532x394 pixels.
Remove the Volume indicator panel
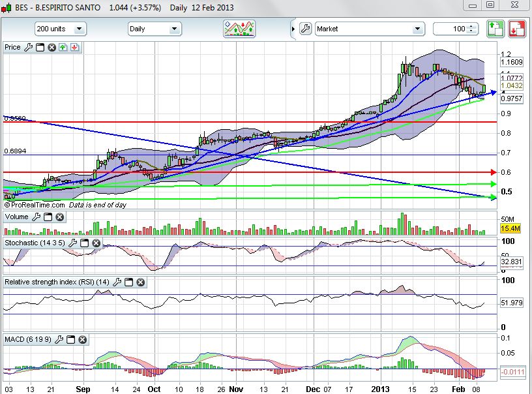pyautogui.click(x=60, y=217)
